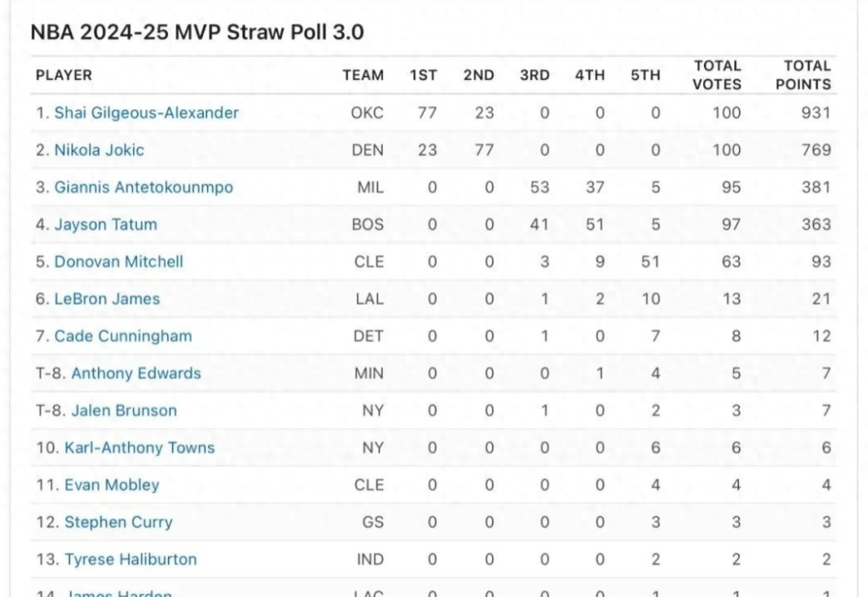Click the LeBron James link
The image size is (868, 597).
(x=107, y=299)
